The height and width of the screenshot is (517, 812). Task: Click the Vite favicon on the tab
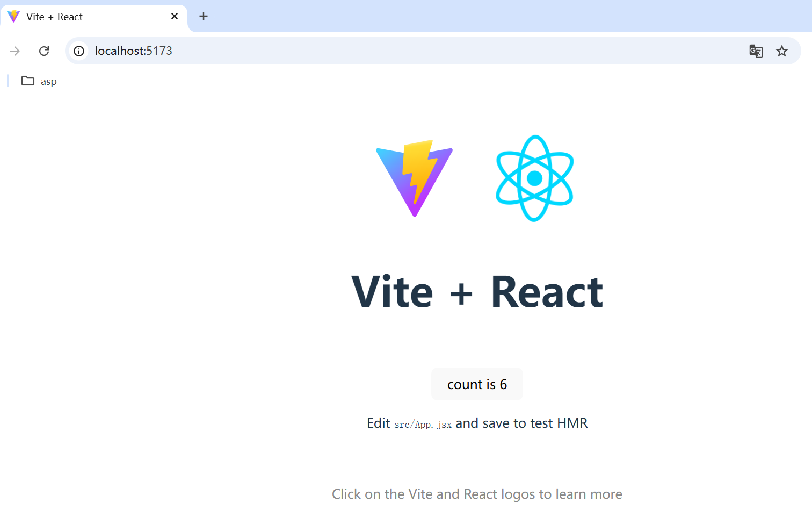coord(13,17)
